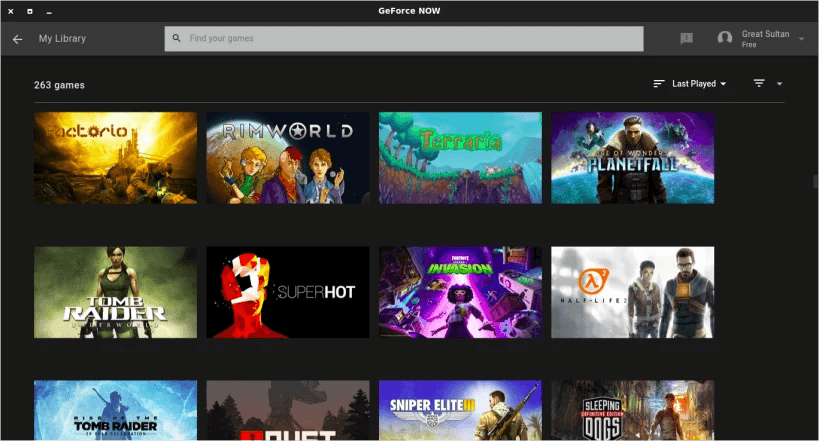Open the Last Played sort dropdown
The image size is (819, 441).
click(699, 84)
